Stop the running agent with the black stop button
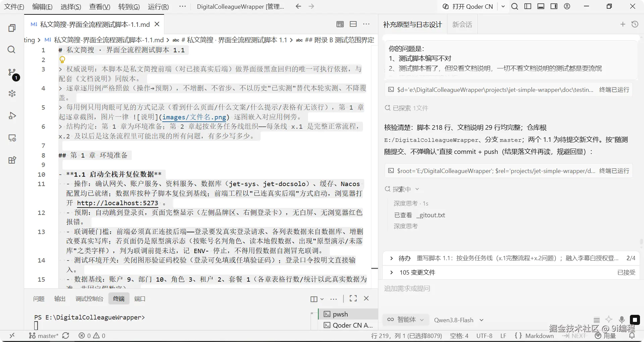Screen dimensions: 644x342 [x=635, y=320]
